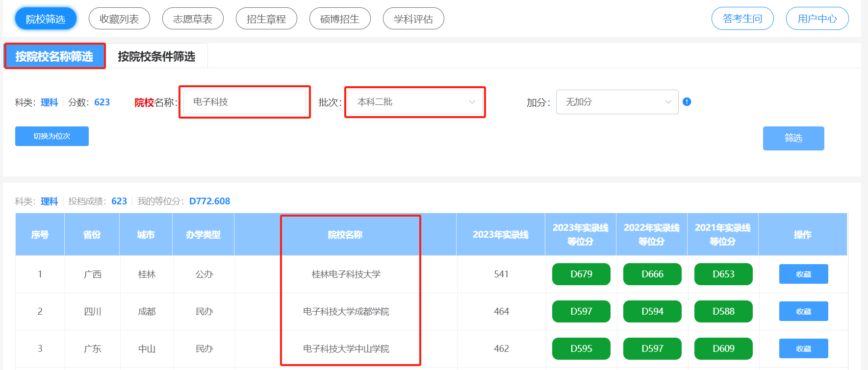
Task: Open the 学科评估 tab
Action: point(413,19)
